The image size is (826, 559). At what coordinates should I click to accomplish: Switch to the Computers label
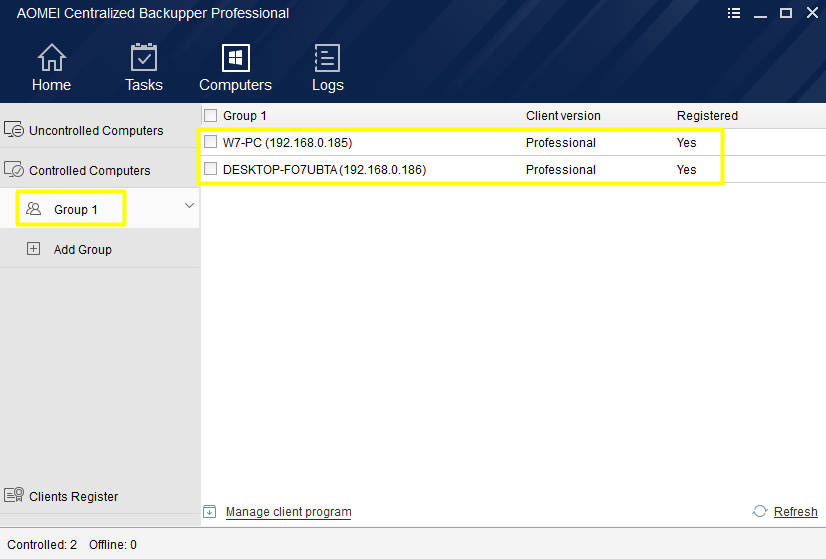(x=235, y=85)
